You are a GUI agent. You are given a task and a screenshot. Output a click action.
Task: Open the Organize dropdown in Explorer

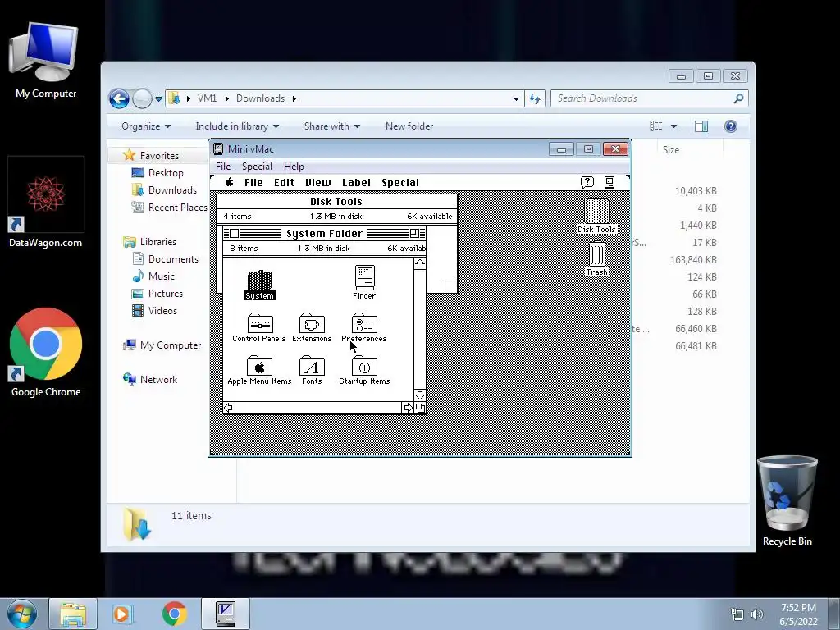(146, 126)
